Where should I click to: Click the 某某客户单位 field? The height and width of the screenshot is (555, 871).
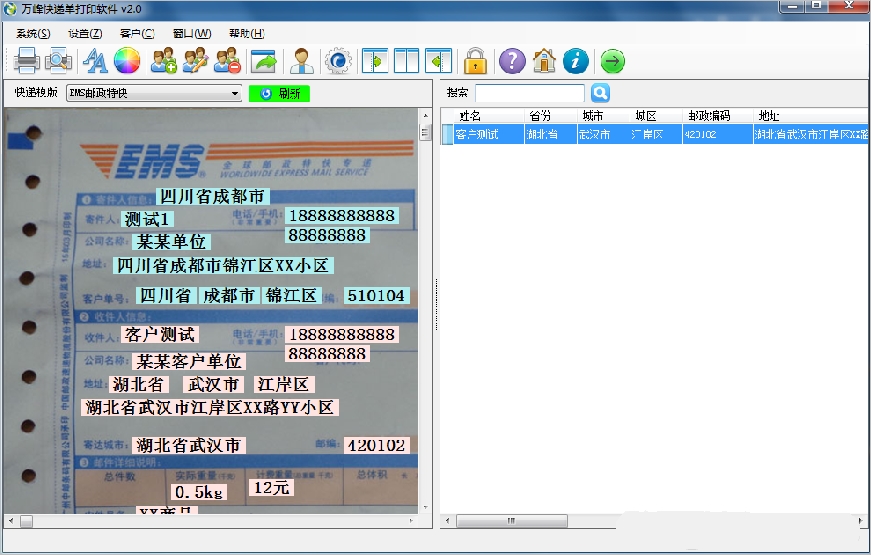click(189, 362)
